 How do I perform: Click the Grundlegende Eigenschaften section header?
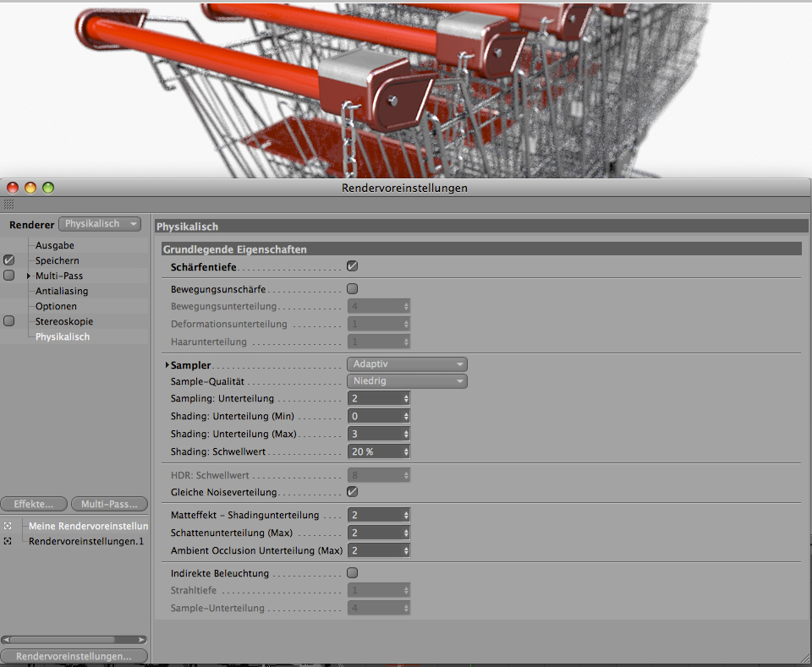coord(481,249)
